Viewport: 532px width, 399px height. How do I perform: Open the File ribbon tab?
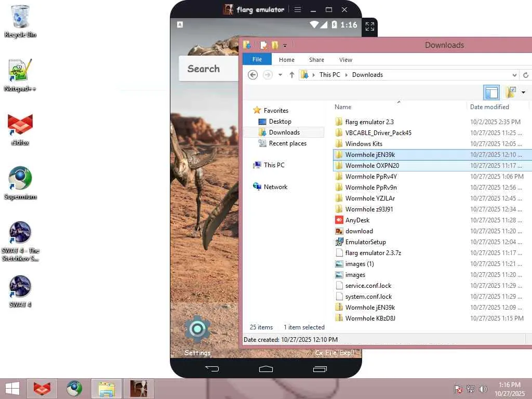tap(257, 59)
